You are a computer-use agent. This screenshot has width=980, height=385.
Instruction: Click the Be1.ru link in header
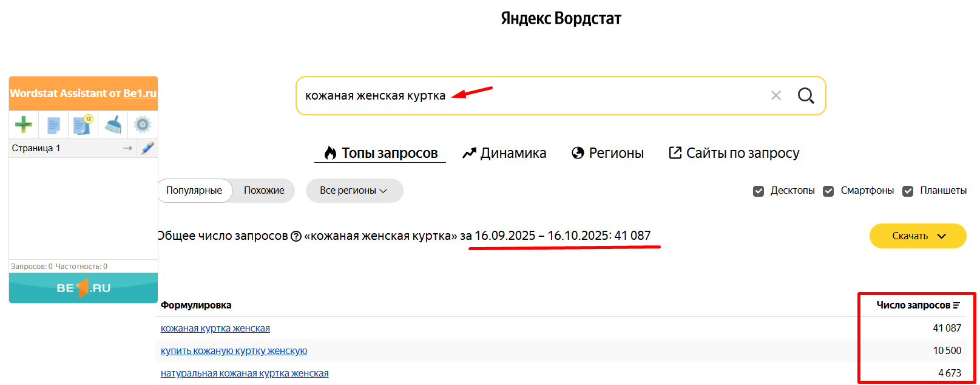(x=140, y=94)
